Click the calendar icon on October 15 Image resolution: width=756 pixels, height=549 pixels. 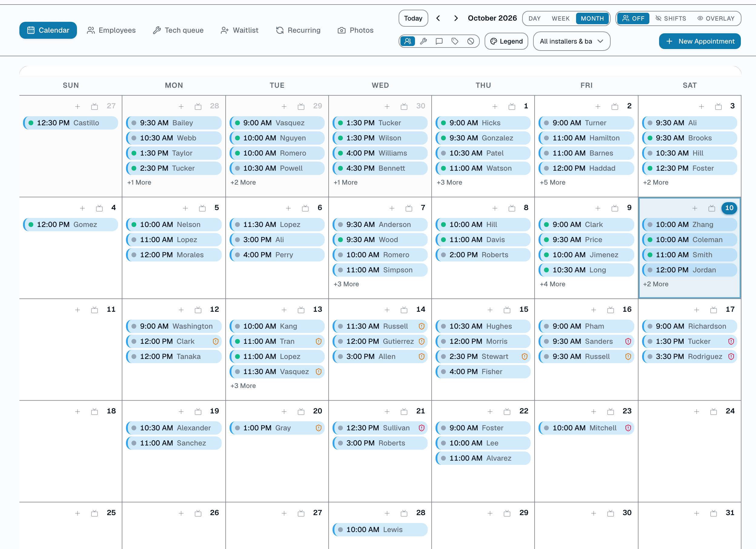coord(507,310)
